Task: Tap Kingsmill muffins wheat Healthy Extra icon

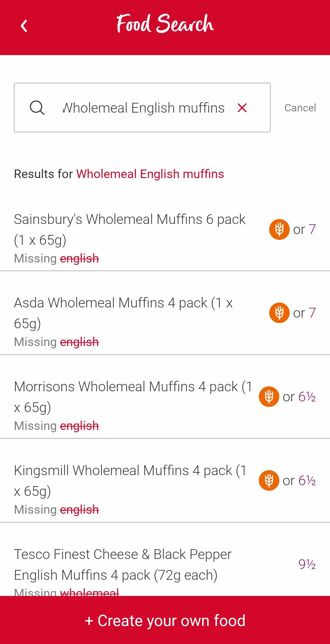Action: [269, 480]
